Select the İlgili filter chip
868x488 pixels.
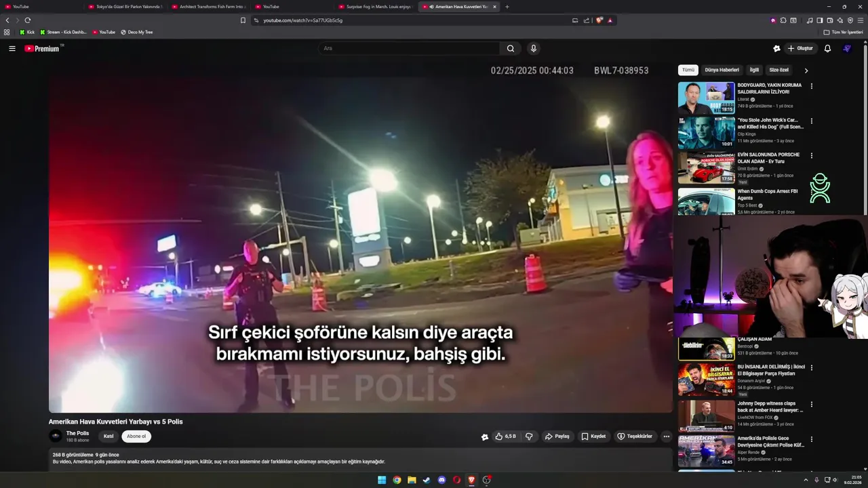click(754, 70)
